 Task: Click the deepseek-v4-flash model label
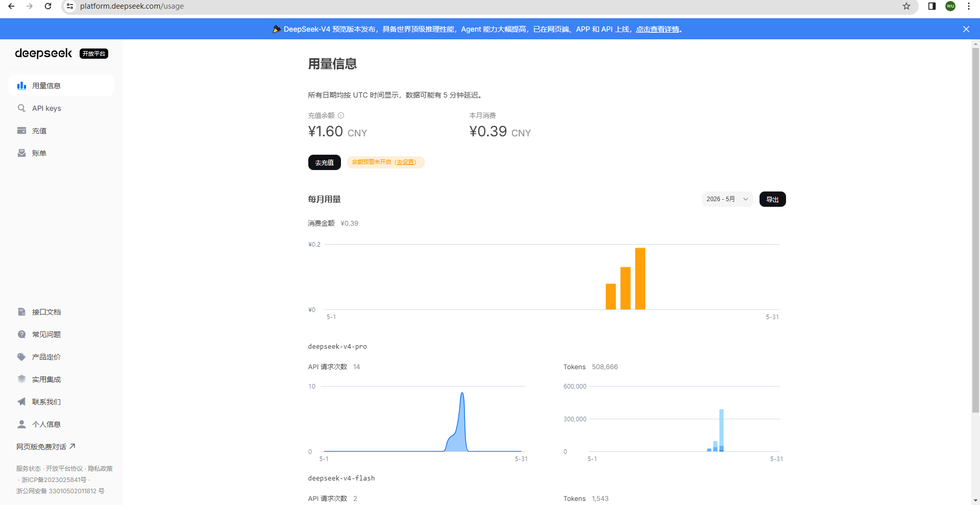[341, 478]
